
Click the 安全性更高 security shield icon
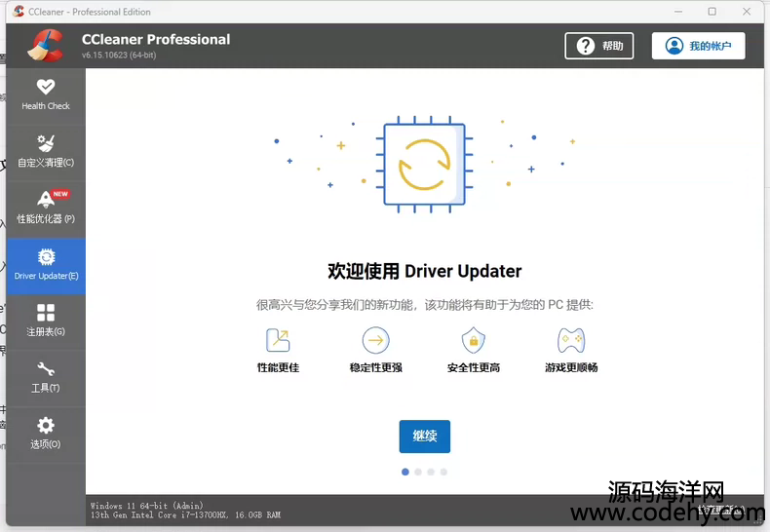coord(474,340)
